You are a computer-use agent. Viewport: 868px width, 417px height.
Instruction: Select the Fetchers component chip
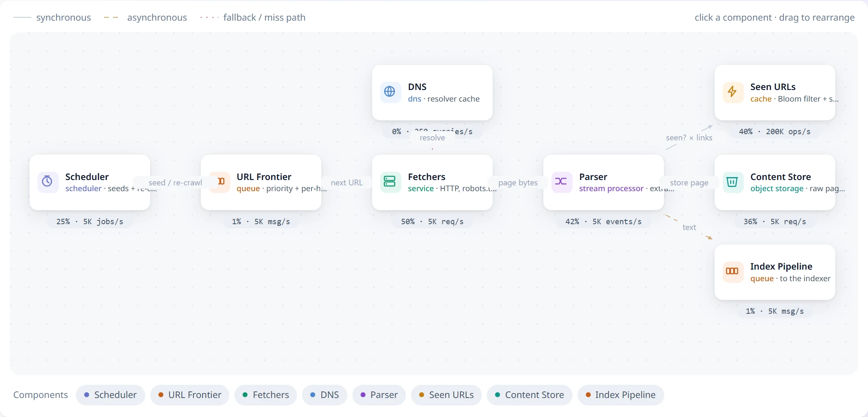click(266, 395)
